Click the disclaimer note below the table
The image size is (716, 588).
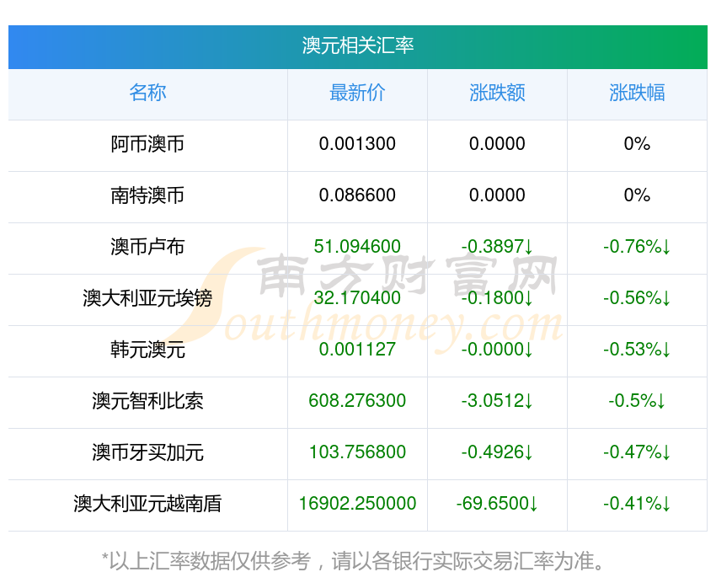pyautogui.click(x=352, y=561)
